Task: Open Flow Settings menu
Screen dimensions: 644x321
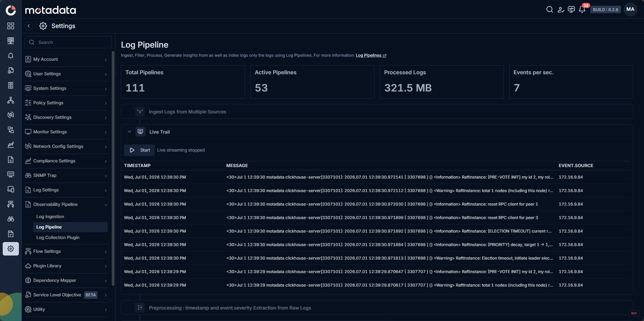Action: point(66,251)
